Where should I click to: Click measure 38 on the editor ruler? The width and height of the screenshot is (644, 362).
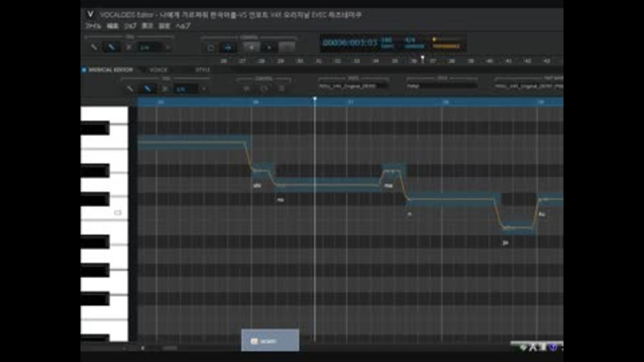pyautogui.click(x=445, y=102)
